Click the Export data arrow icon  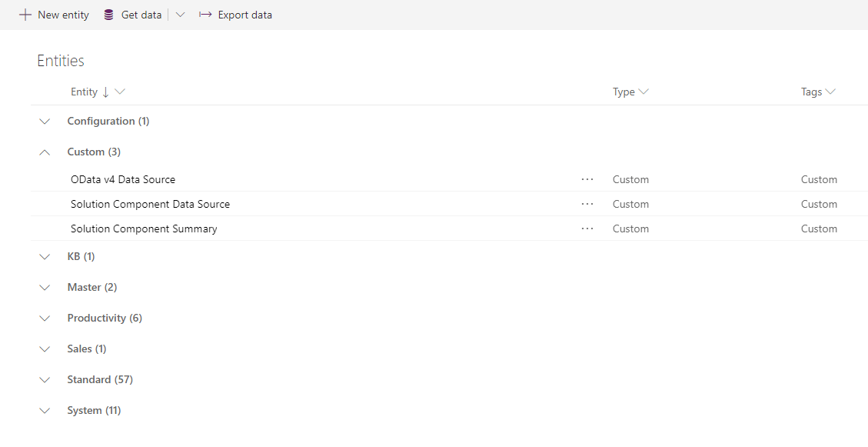point(205,15)
